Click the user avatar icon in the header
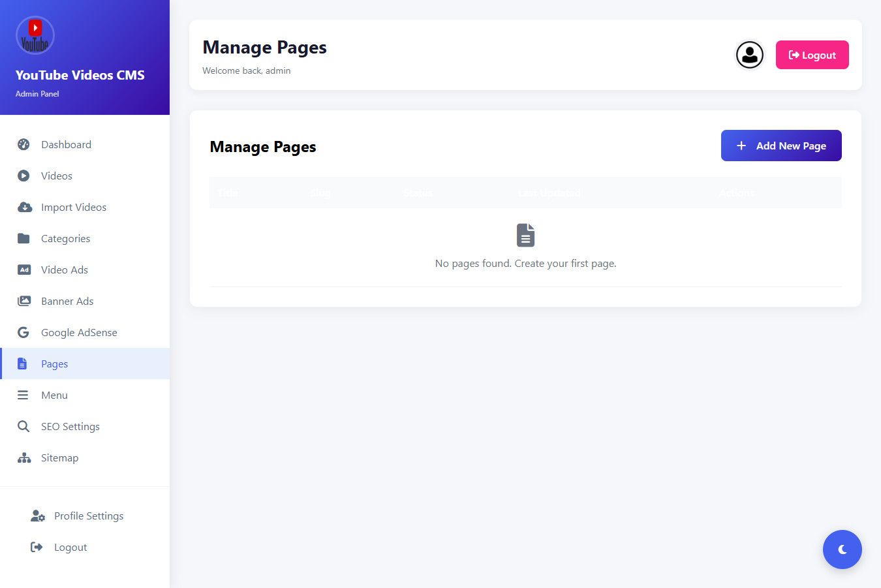This screenshot has width=881, height=588. 750,55
